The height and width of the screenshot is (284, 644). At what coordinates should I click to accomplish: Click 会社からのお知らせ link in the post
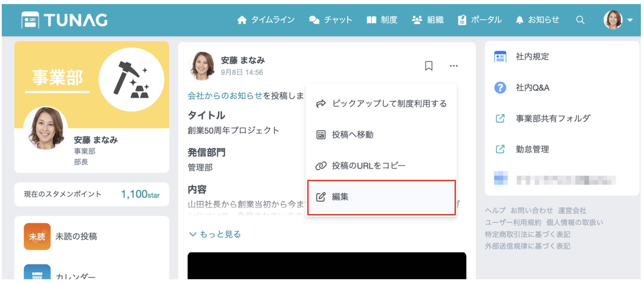[x=225, y=96]
